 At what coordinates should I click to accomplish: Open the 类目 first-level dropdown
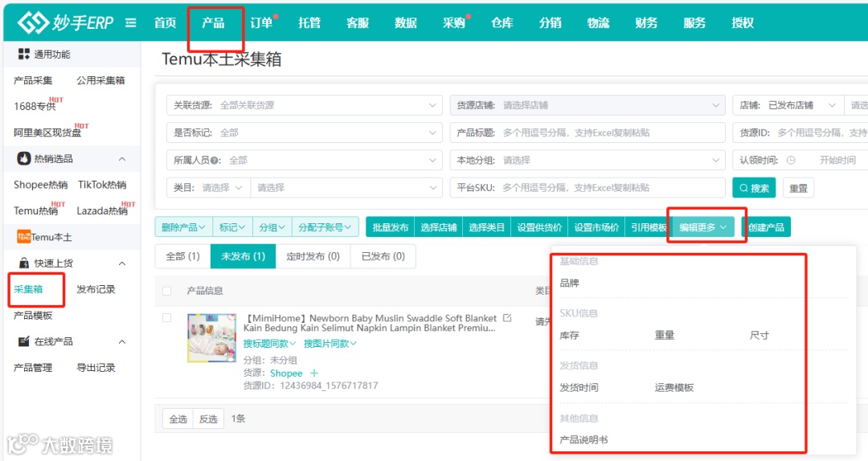click(x=209, y=188)
